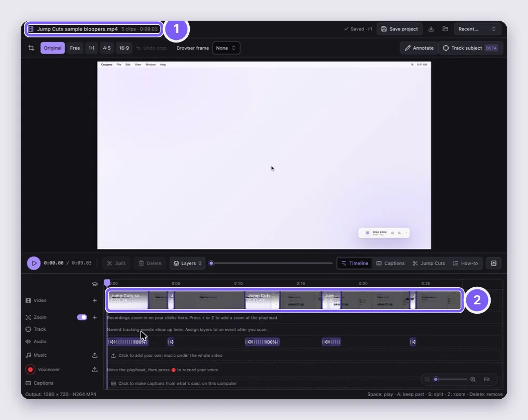The width and height of the screenshot is (528, 420).
Task: Add a zoom with the Zoom plus icon
Action: point(94,317)
